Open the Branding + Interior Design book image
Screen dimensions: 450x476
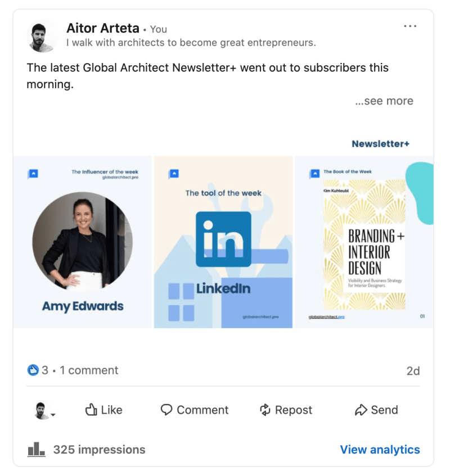point(364,242)
